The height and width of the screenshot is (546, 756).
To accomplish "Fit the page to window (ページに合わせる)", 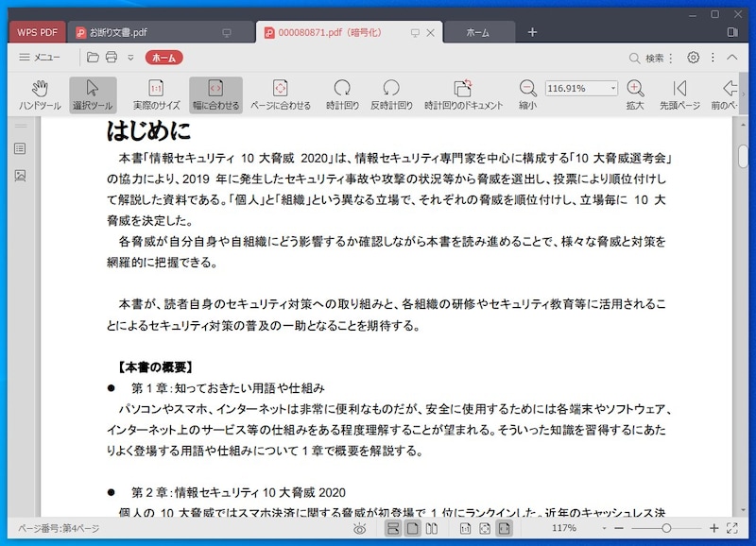I will coord(280,94).
